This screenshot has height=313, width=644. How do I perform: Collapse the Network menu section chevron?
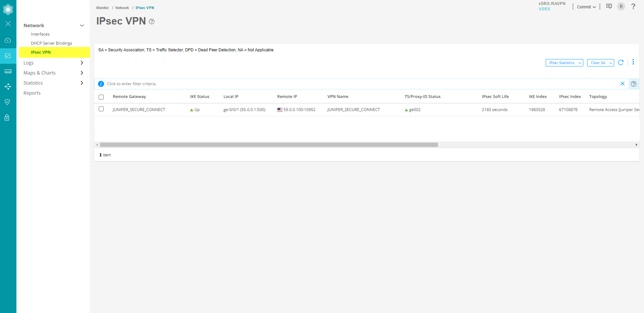pyautogui.click(x=82, y=25)
